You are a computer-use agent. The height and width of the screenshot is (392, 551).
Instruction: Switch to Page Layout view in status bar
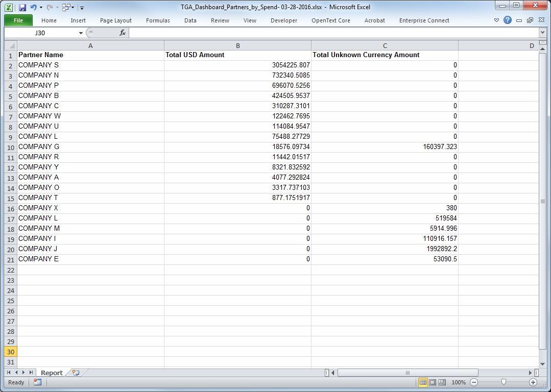433,382
